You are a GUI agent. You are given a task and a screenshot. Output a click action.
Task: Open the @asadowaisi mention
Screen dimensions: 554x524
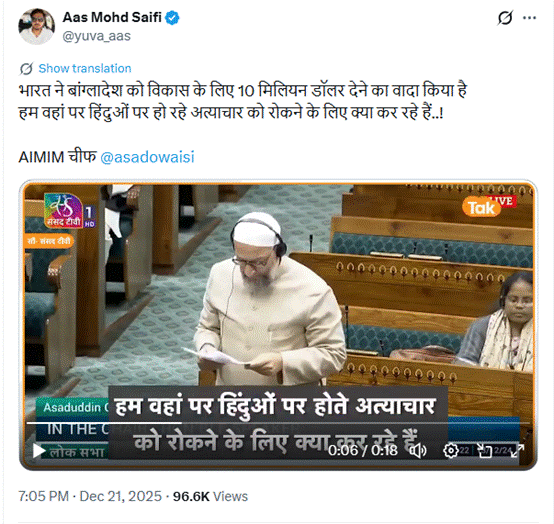pyautogui.click(x=147, y=157)
